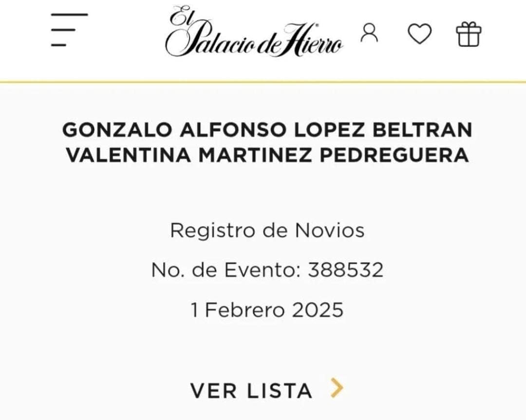The height and width of the screenshot is (420, 526).
Task: Click the date 1 Febrero 2025
Action: [x=267, y=310]
